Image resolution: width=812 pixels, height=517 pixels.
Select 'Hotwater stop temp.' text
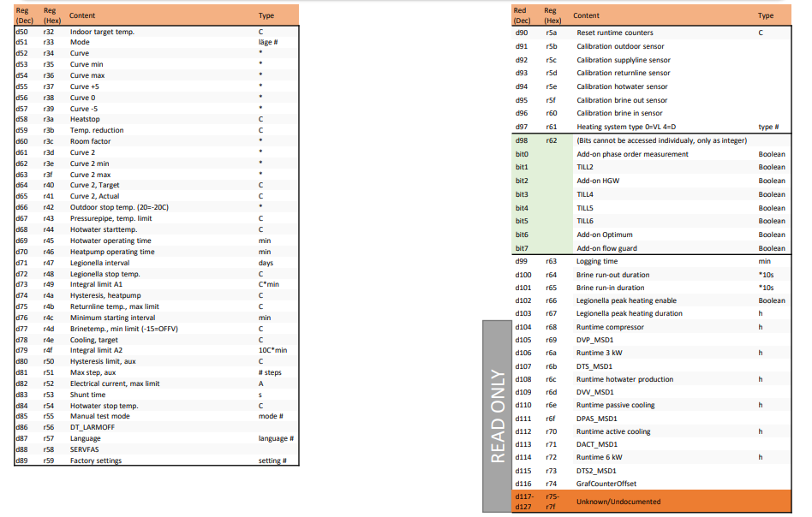point(104,406)
